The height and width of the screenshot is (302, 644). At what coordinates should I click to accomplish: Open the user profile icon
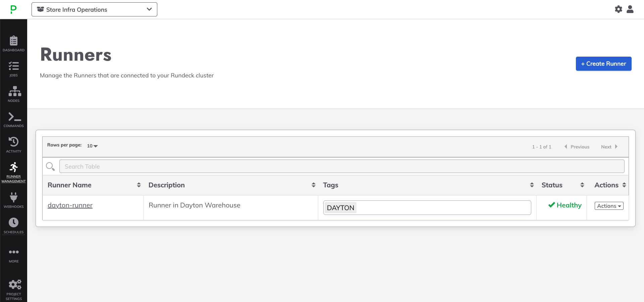click(630, 9)
